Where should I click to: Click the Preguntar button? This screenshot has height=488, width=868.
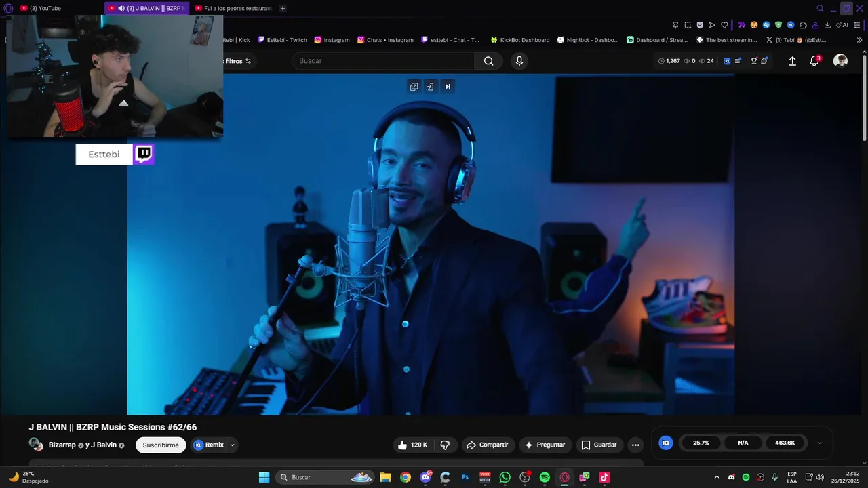(545, 445)
